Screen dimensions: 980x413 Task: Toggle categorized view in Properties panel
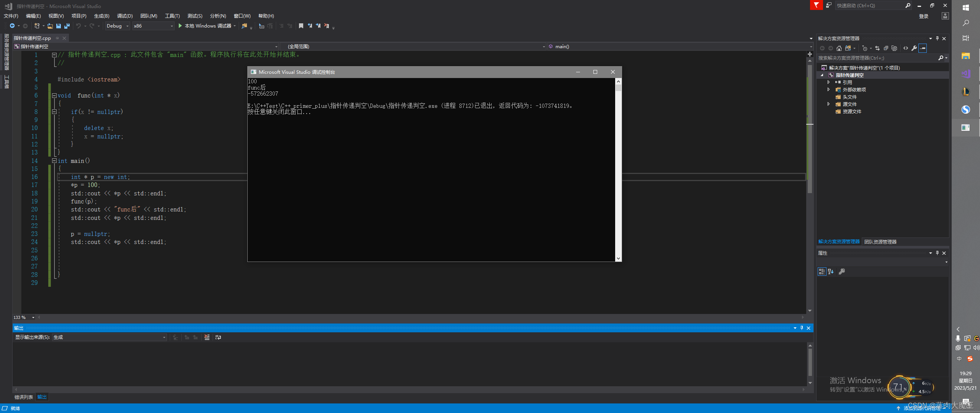pos(822,272)
